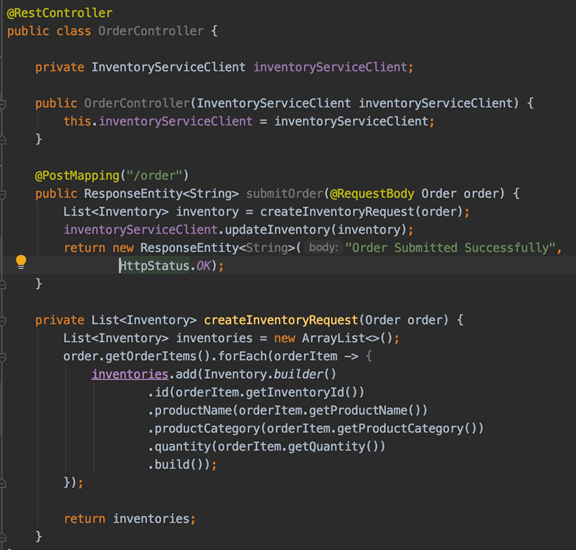
Task: Collapse the createInventoryRequest method fold marker
Action: [3, 321]
